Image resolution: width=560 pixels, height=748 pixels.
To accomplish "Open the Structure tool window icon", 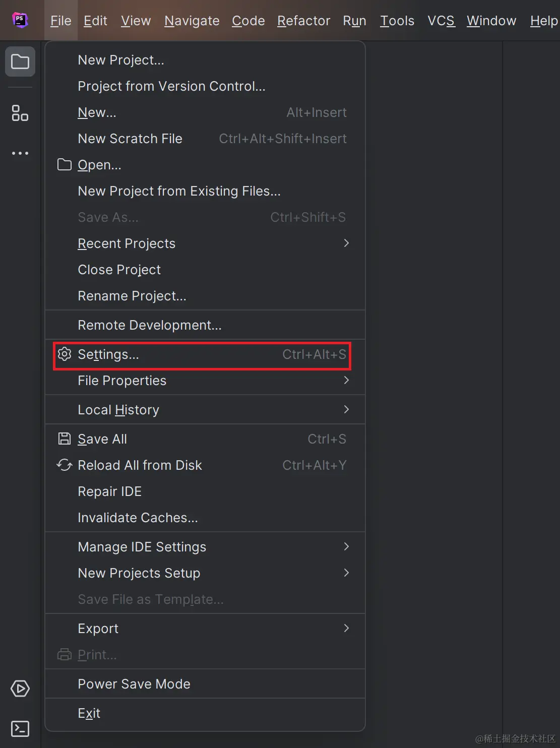I will pos(20,113).
